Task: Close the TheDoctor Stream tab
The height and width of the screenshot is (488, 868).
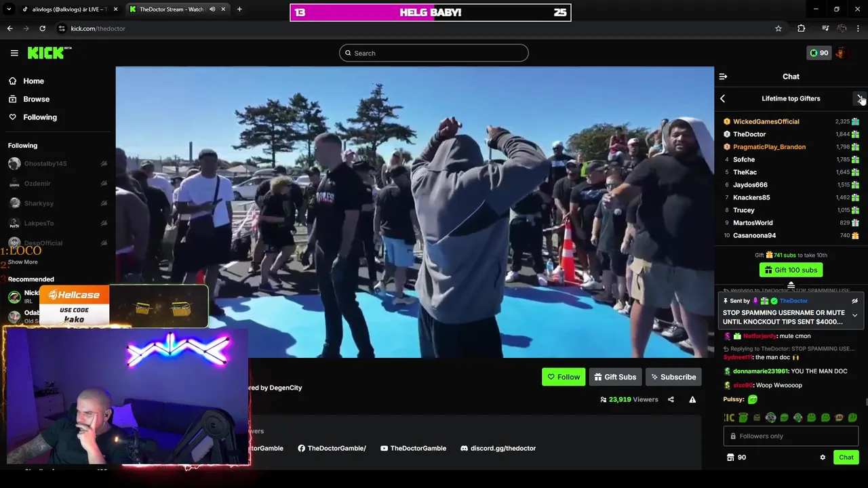Action: coord(223,9)
